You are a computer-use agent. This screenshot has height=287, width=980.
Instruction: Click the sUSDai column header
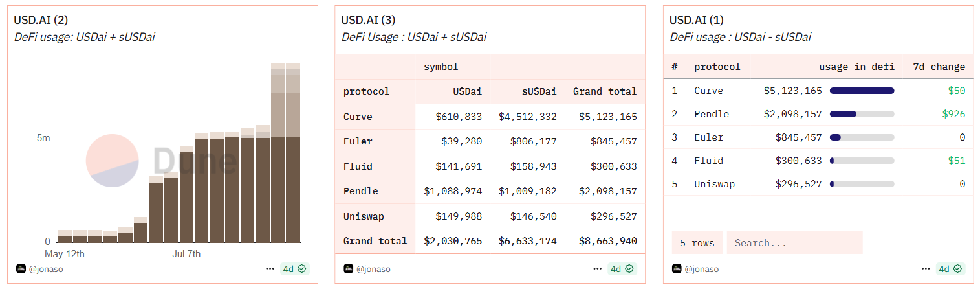point(539,91)
